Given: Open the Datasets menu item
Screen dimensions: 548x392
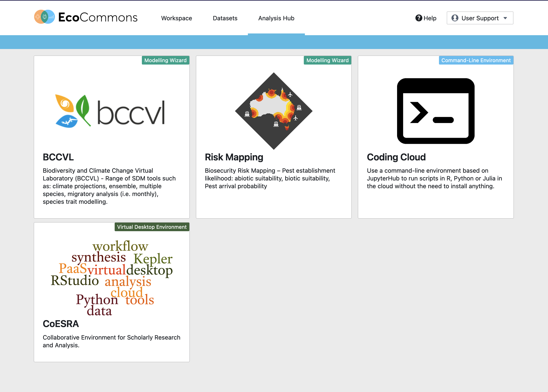Looking at the screenshot, I should pyautogui.click(x=225, y=18).
